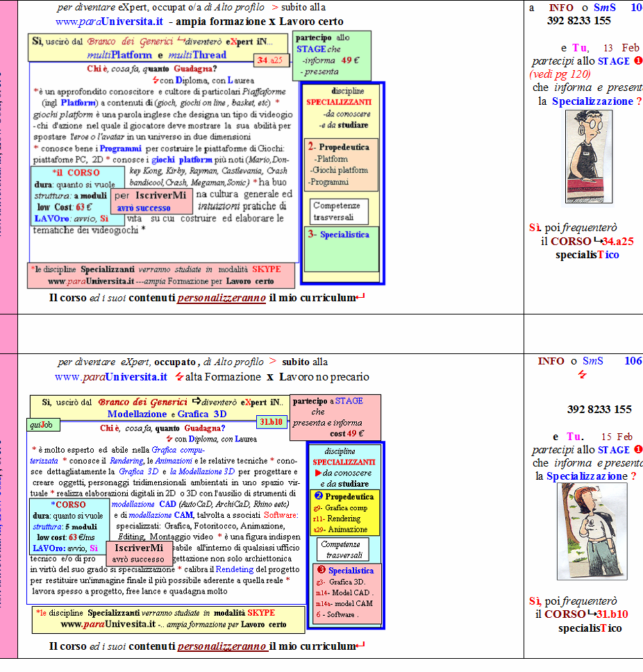Click the blue circled 2 before yellow 'Propedeutica'
The width and height of the screenshot is (643, 672).
319,496
